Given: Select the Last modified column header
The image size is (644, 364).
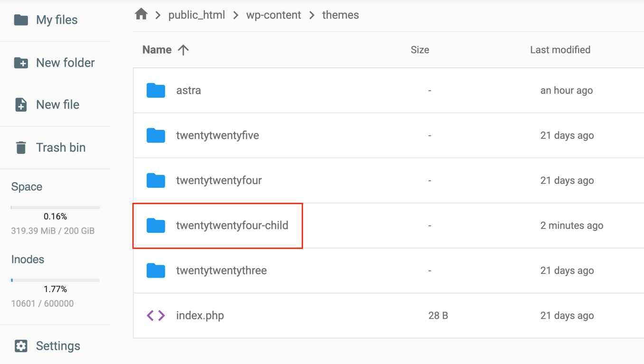Looking at the screenshot, I should coord(560,49).
